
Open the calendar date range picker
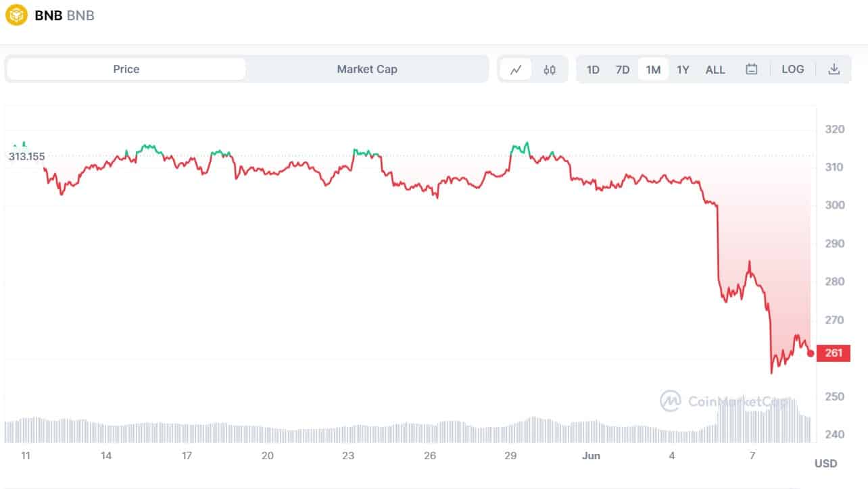[x=752, y=70]
